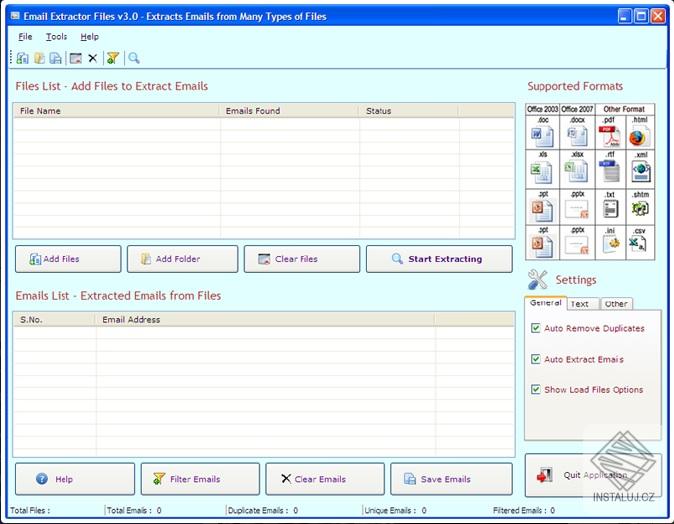Click the Add Files button
The width and height of the screenshot is (674, 524).
point(68,259)
